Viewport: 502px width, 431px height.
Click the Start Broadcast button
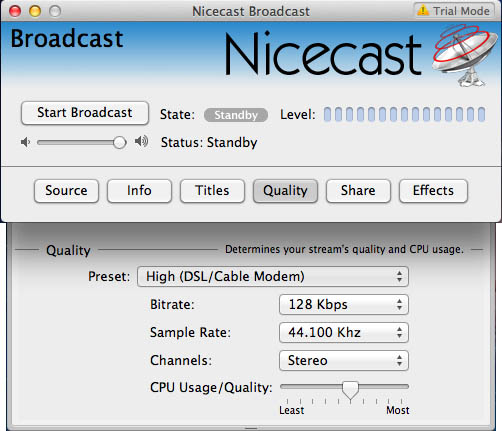(x=85, y=113)
